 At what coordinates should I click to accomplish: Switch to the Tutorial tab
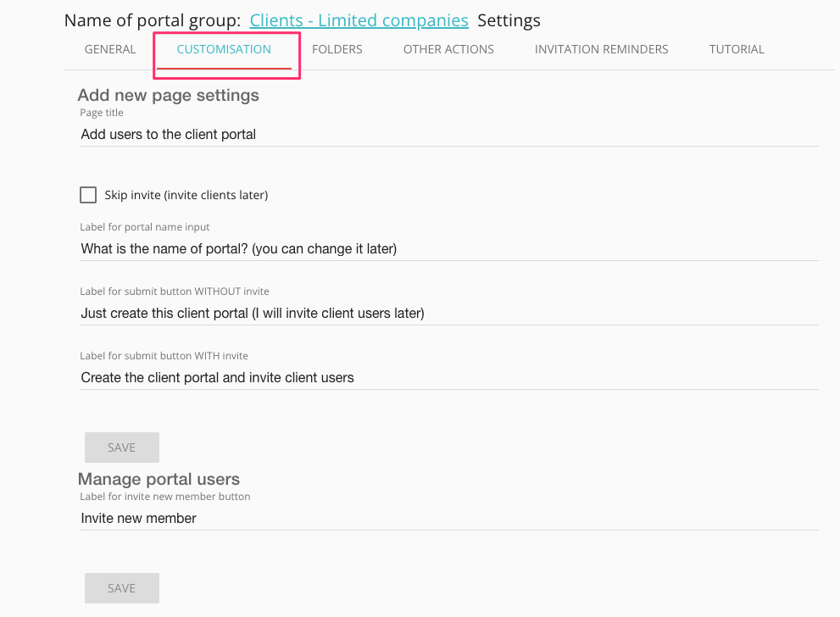(737, 49)
